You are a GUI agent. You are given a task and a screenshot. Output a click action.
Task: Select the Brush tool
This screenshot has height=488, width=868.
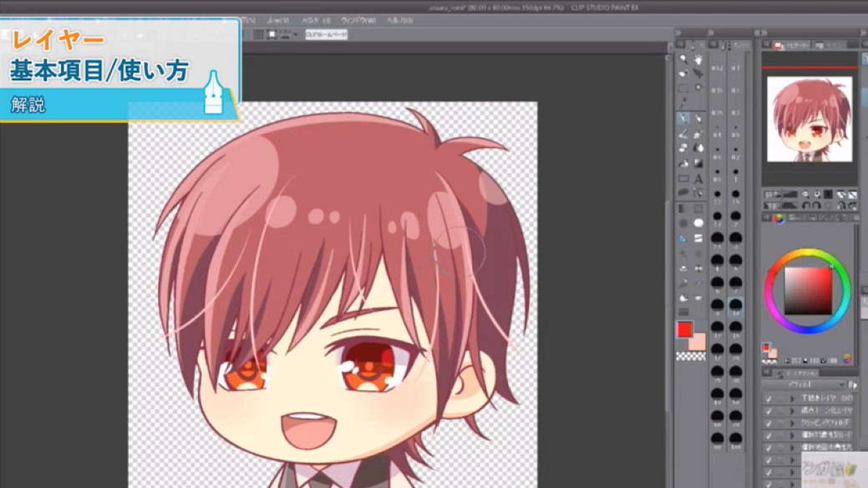[x=684, y=134]
